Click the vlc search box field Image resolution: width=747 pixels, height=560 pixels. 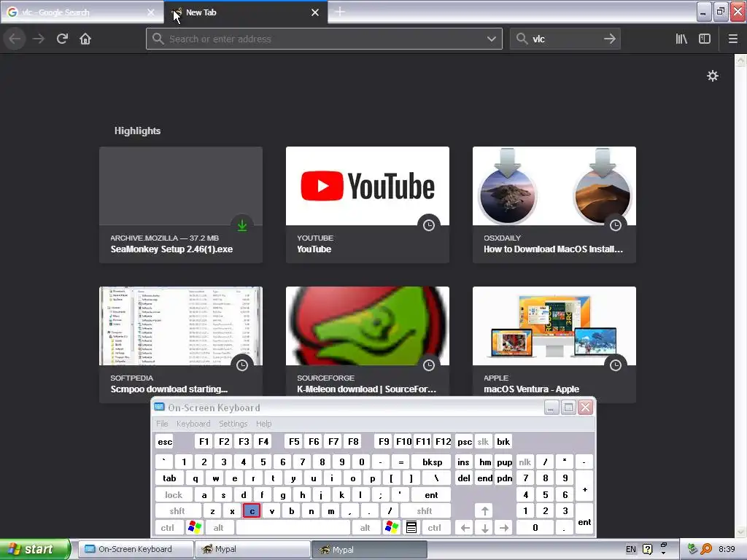(x=565, y=39)
